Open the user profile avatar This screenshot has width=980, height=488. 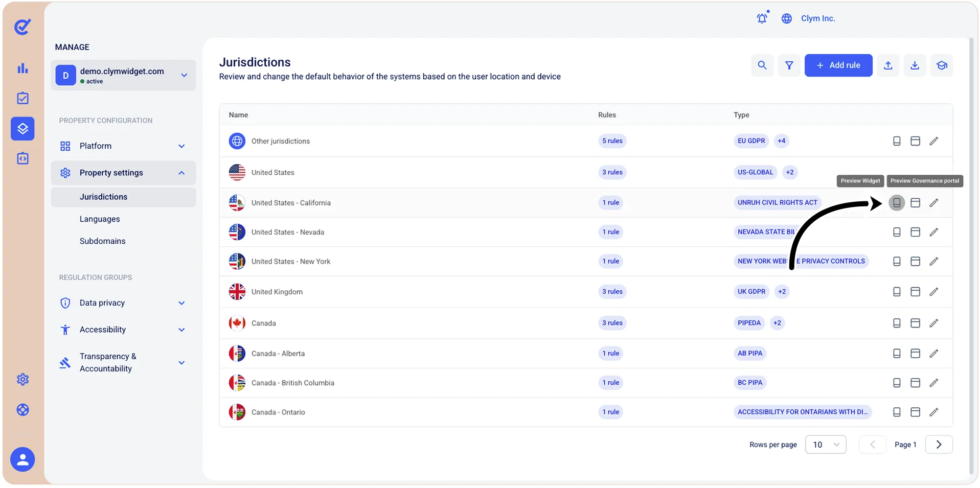click(22, 459)
